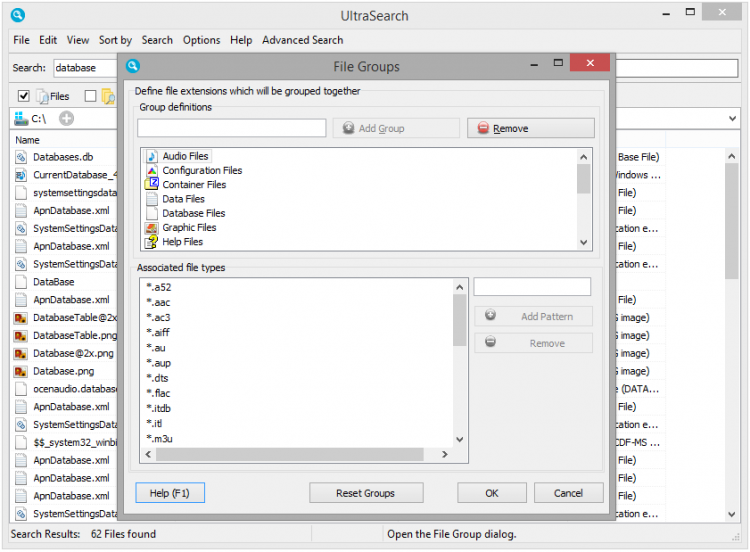Confirm with the OK button
Image resolution: width=750 pixels, height=552 pixels.
492,493
